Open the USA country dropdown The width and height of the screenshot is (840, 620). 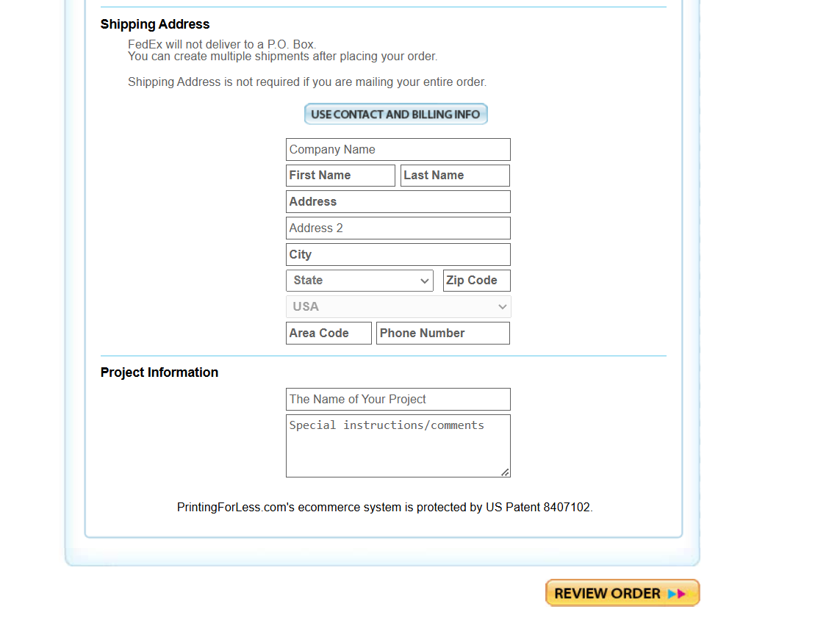(x=398, y=307)
